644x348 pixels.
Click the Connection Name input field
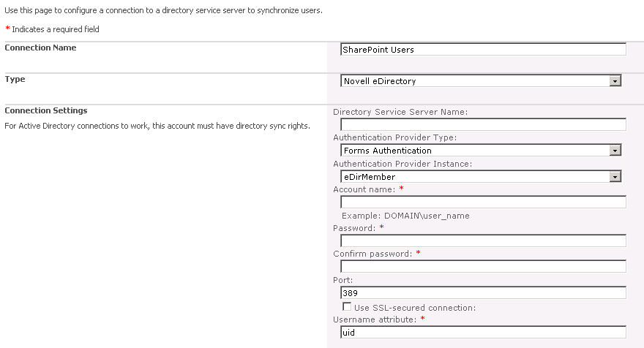483,49
